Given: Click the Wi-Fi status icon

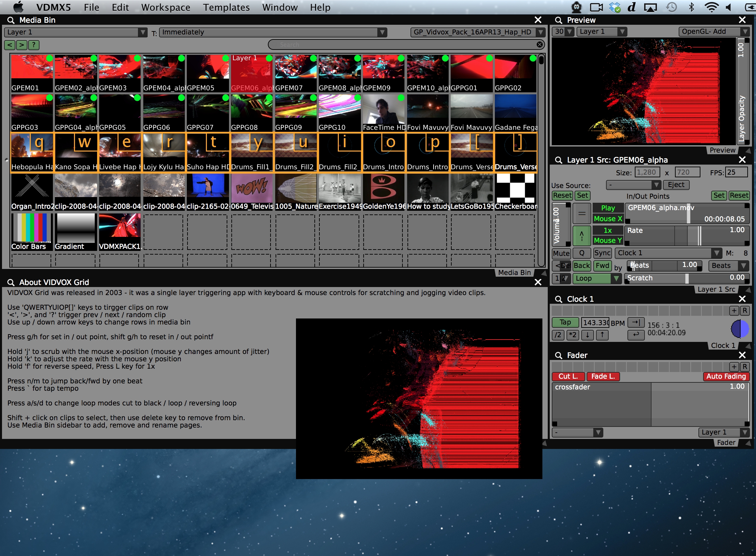Looking at the screenshot, I should click(711, 7).
